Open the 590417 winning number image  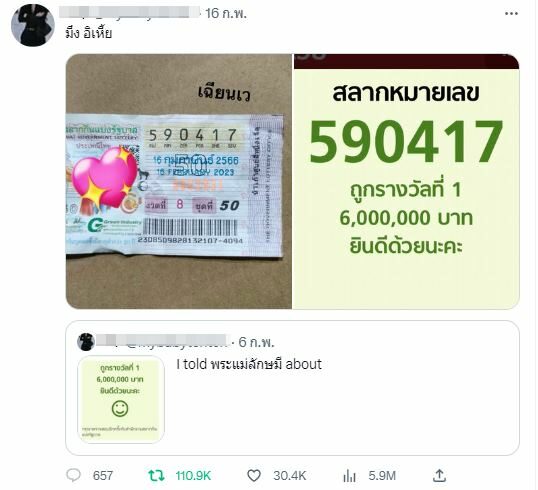(406, 181)
